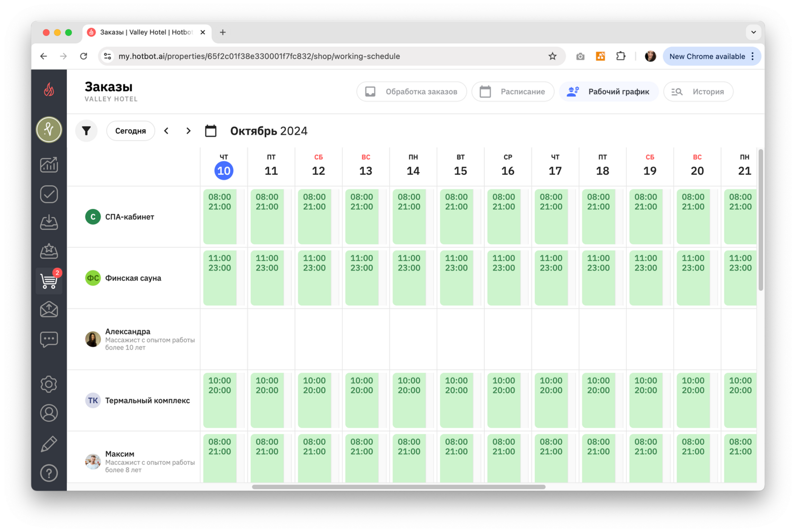Open the tasks checkmark sidebar icon
The width and height of the screenshot is (796, 532).
(49, 194)
